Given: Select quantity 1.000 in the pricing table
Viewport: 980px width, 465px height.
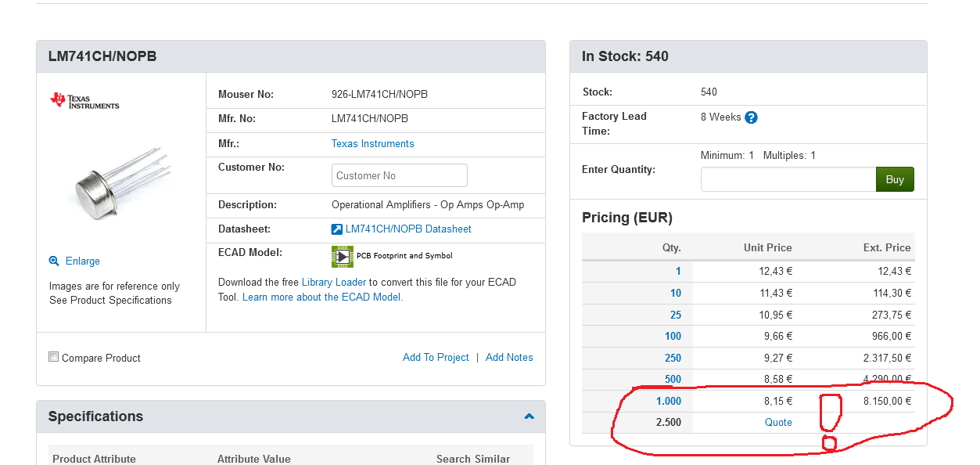Looking at the screenshot, I should pos(669,402).
